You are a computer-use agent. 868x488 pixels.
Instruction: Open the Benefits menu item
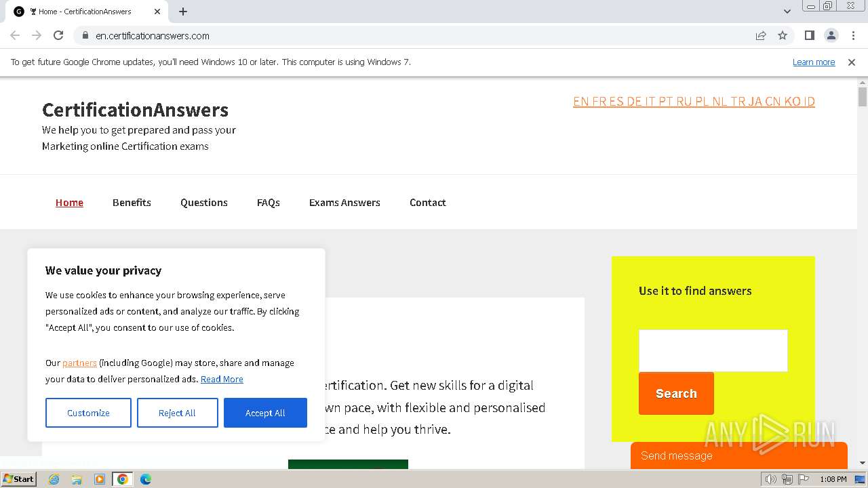(x=132, y=202)
